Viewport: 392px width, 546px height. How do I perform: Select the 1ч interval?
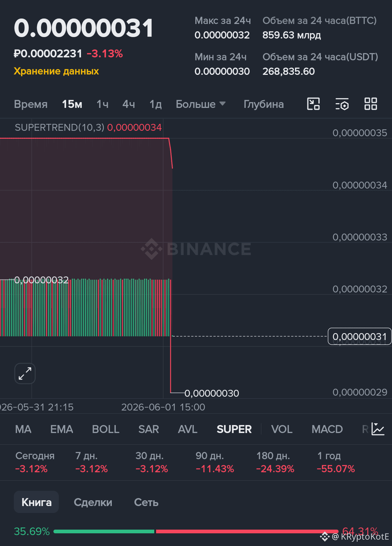[x=102, y=104]
